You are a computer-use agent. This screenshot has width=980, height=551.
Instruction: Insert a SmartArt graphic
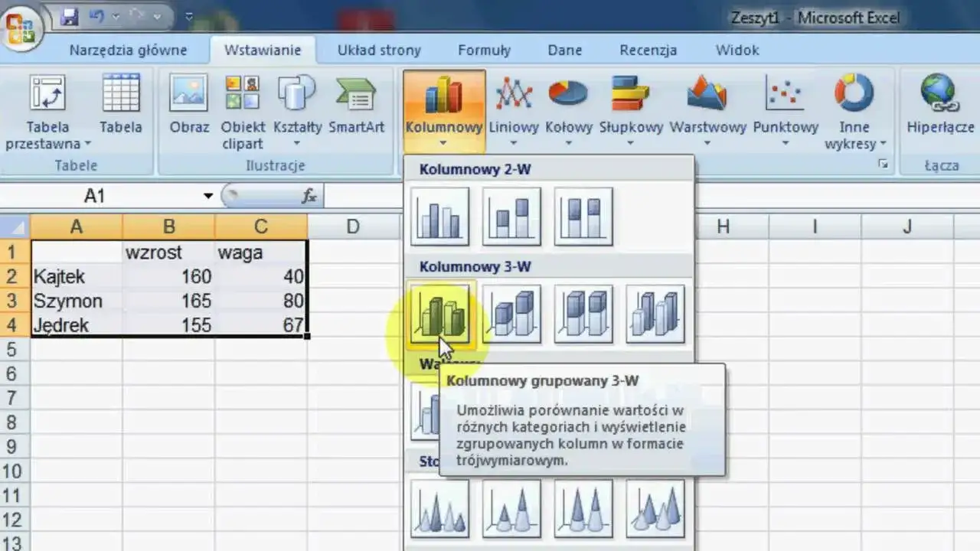point(355,94)
